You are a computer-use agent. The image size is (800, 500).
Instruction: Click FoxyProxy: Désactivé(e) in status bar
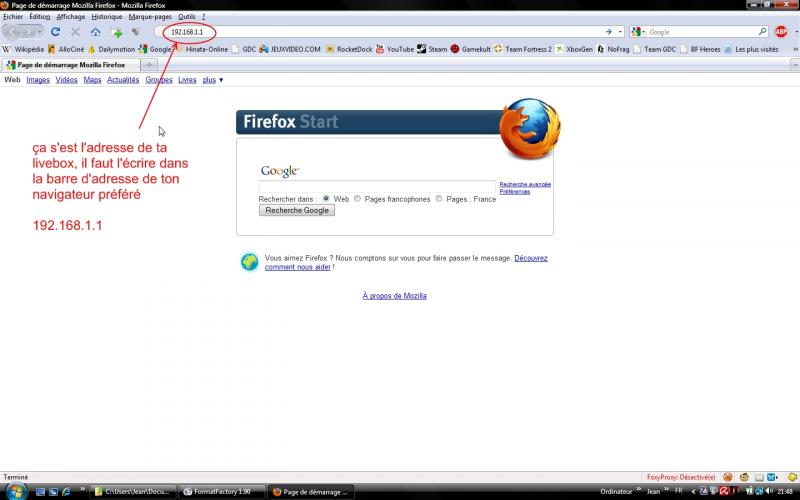(x=681, y=477)
